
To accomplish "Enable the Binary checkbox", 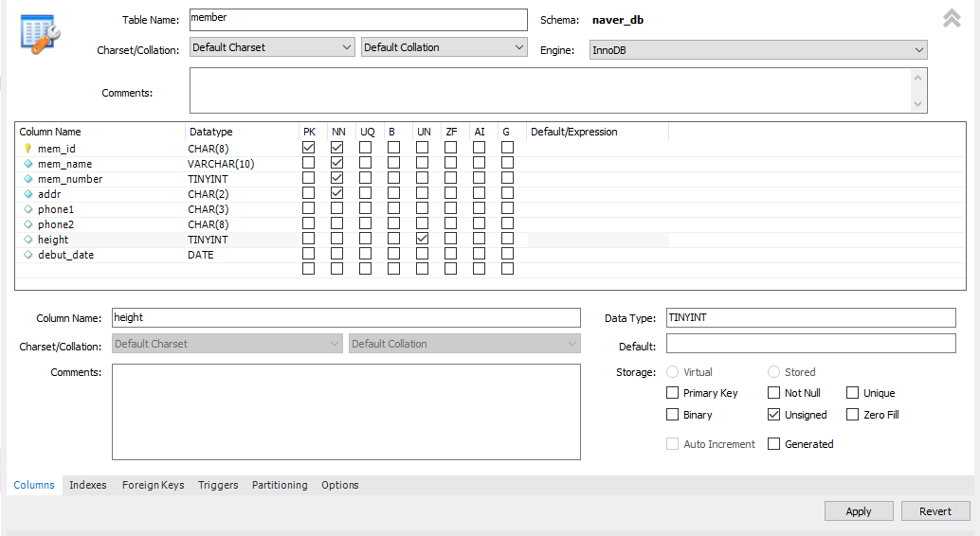I will (673, 414).
